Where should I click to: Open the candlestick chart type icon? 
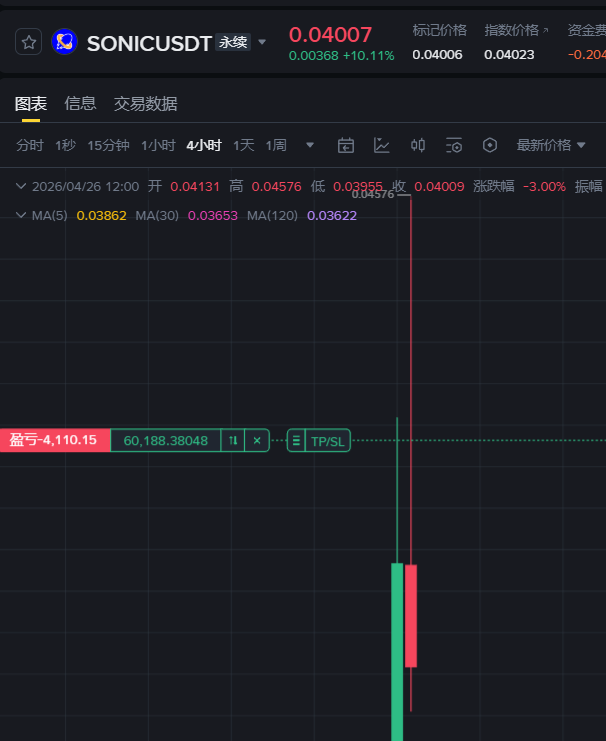click(x=418, y=145)
